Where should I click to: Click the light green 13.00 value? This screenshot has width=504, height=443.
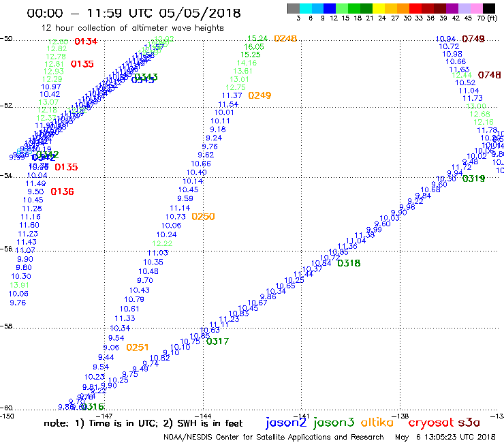click(x=476, y=106)
